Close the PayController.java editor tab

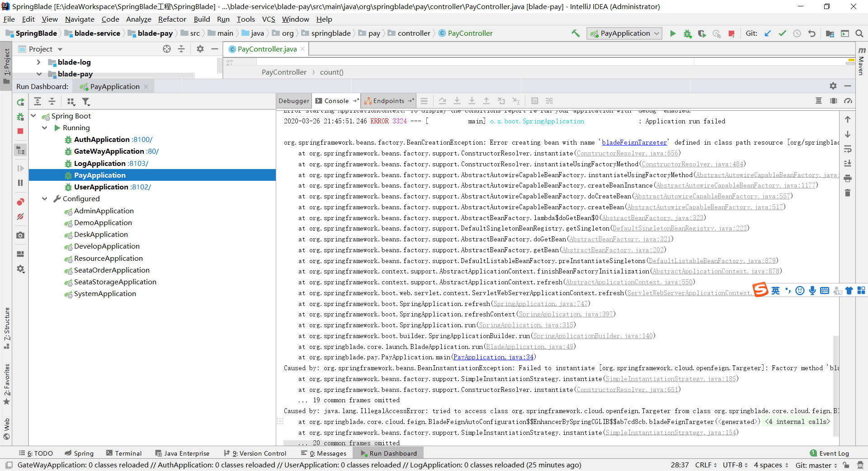click(x=302, y=49)
